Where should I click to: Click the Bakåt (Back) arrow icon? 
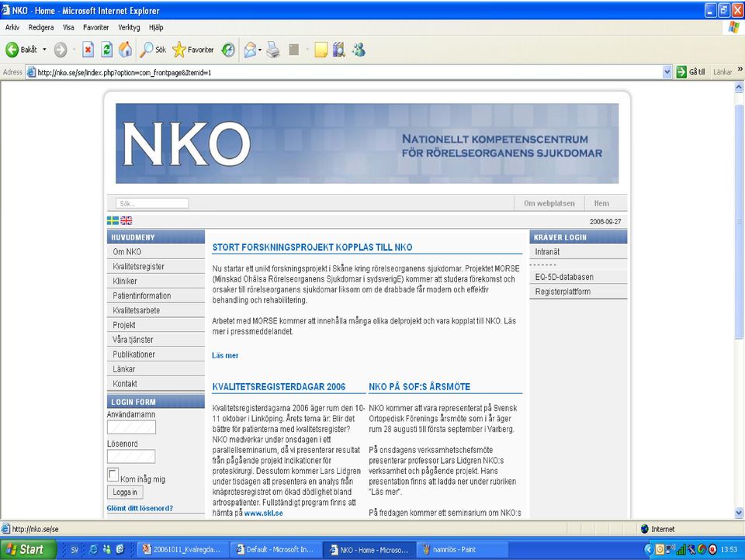[12, 50]
